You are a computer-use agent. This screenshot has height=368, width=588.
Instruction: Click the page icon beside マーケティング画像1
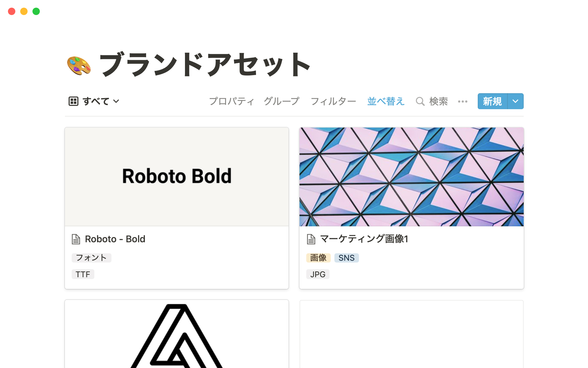tap(311, 239)
